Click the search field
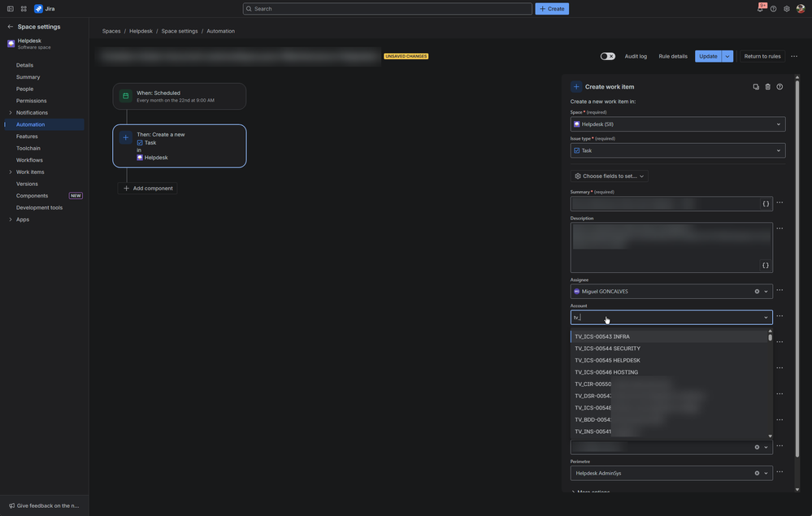 tap(388, 9)
